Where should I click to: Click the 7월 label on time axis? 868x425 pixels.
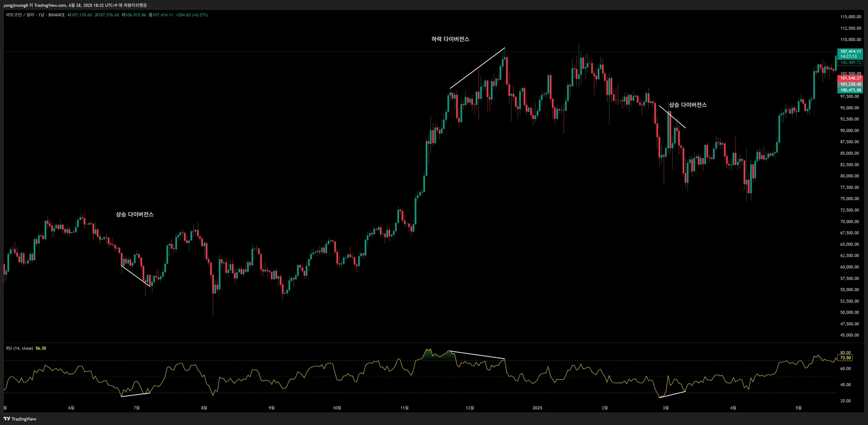pyautogui.click(x=137, y=408)
